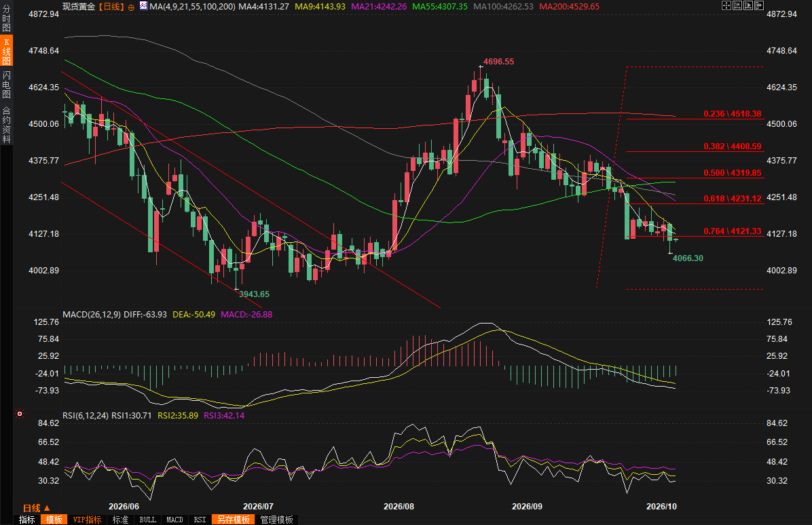Click the MA55:4307.35 value
The width and height of the screenshot is (812, 525).
coord(440,6)
